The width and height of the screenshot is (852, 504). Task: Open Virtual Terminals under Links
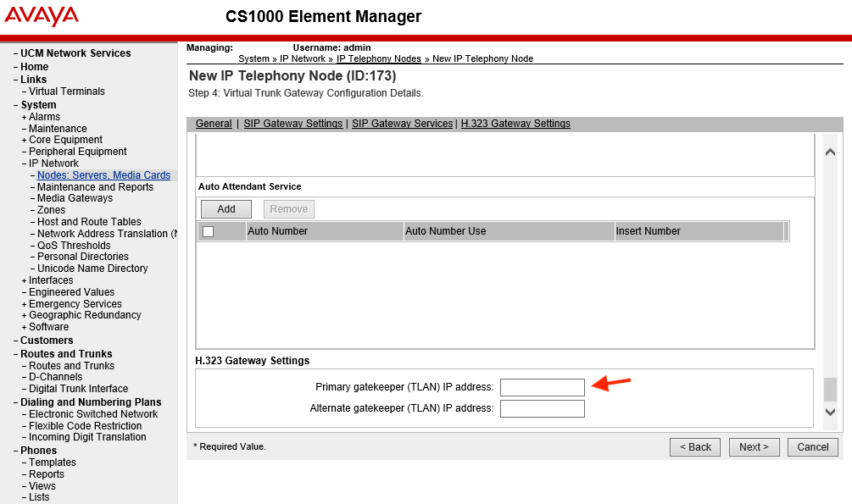[x=67, y=91]
